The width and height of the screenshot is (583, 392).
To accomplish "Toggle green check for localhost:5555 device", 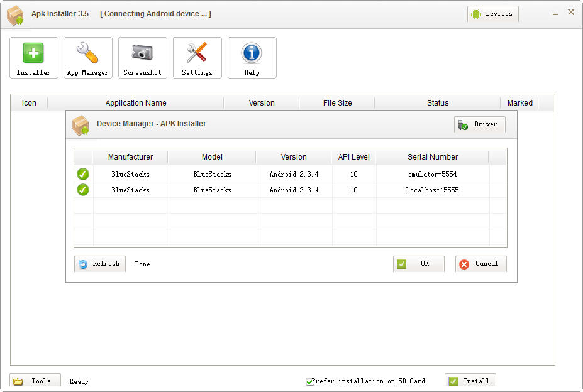I will [83, 190].
